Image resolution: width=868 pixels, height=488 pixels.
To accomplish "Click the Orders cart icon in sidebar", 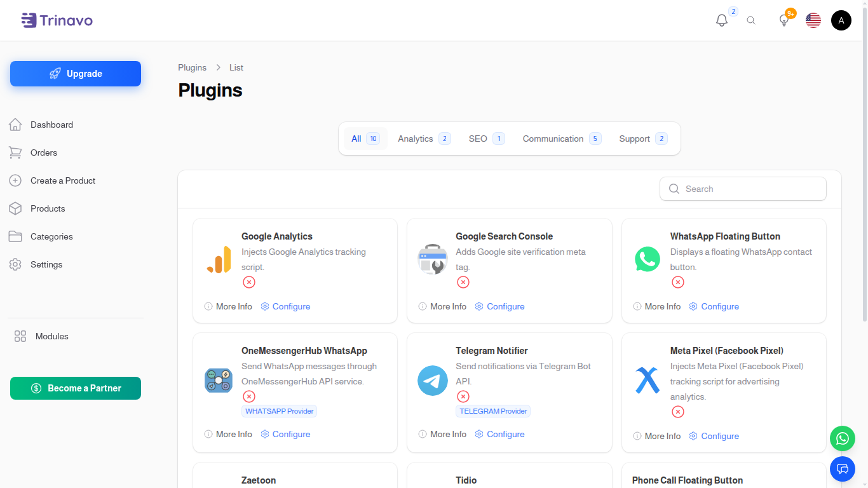I will [x=15, y=152].
